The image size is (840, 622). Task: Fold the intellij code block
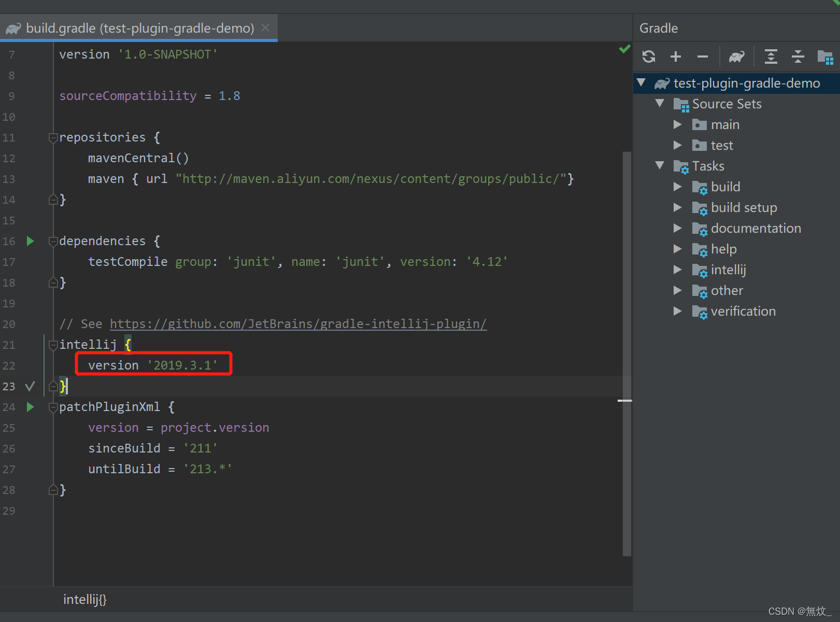[53, 345]
